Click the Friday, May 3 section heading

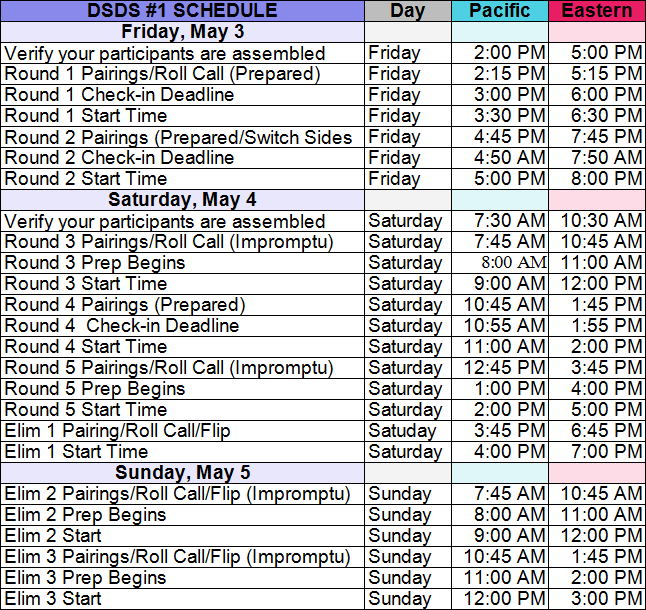182,32
